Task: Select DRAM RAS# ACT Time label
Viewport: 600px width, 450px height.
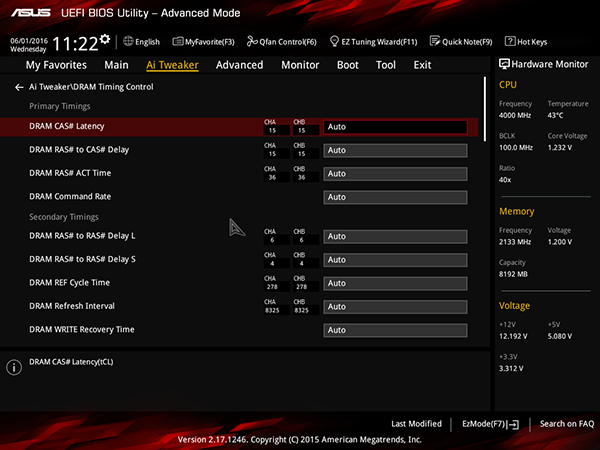Action: 70,173
